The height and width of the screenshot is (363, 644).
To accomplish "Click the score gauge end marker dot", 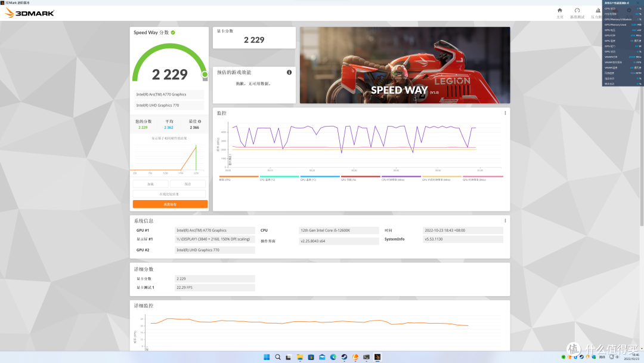I will tap(205, 75).
